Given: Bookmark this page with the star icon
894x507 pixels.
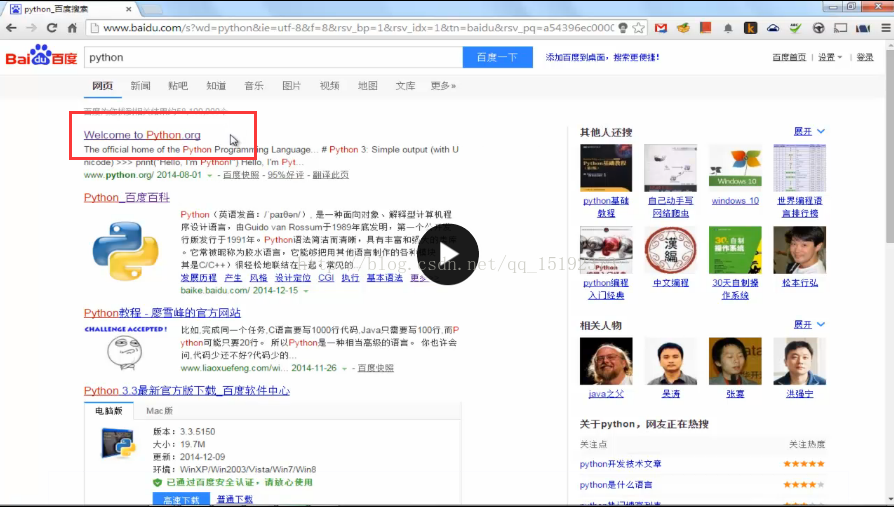Looking at the screenshot, I should click(639, 27).
